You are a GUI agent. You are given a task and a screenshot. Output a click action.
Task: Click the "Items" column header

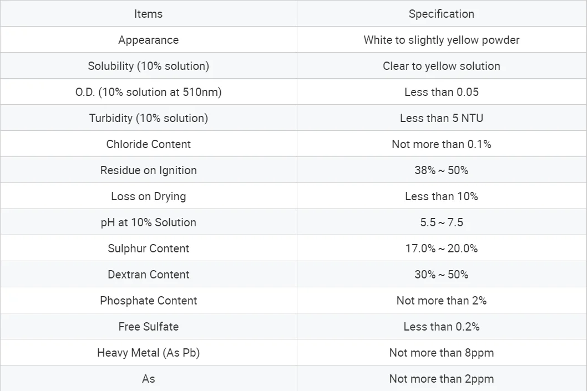pos(148,14)
